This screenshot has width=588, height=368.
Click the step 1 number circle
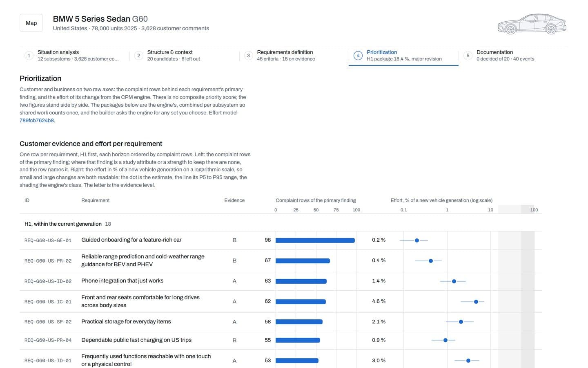29,56
